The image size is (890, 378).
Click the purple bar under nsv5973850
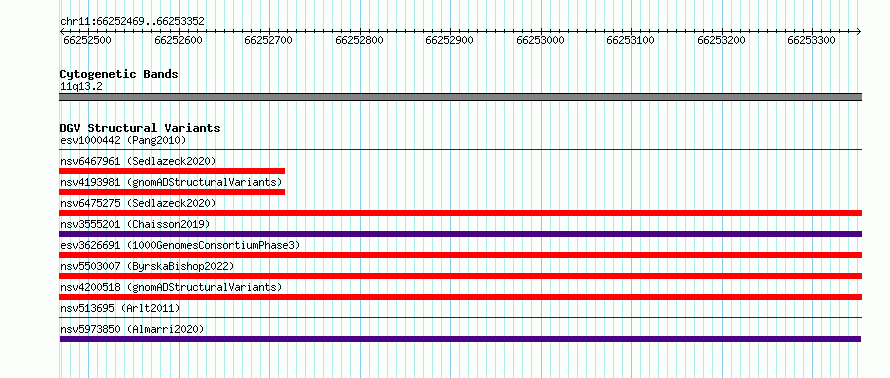[460, 339]
